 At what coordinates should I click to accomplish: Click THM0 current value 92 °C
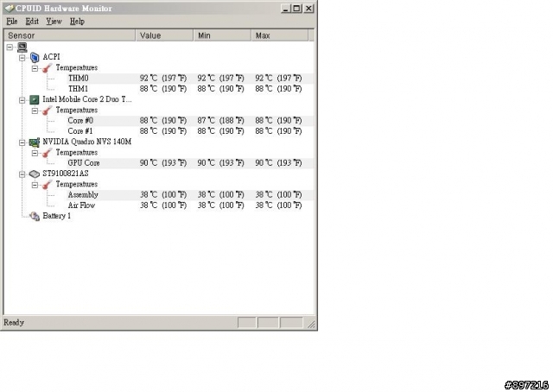163,79
